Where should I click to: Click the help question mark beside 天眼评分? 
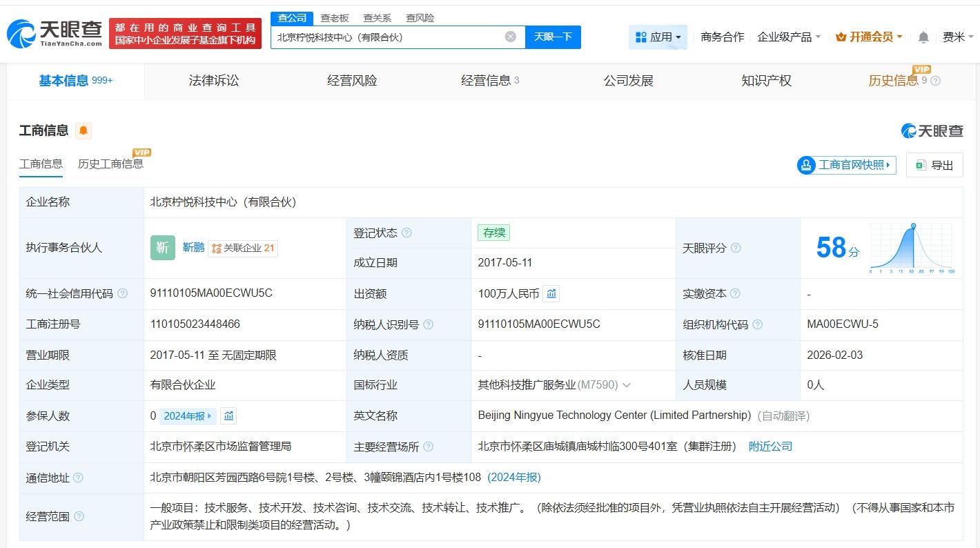click(x=736, y=247)
